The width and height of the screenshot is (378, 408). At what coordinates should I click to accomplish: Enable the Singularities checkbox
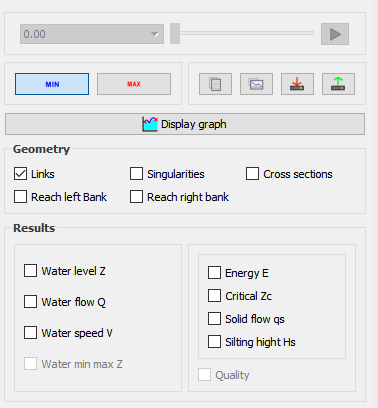[x=136, y=174]
